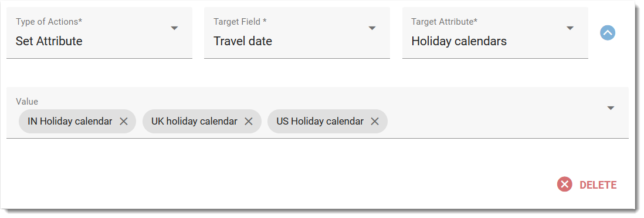
Task: Expand the Value multi-select dropdown arrow
Action: [611, 108]
